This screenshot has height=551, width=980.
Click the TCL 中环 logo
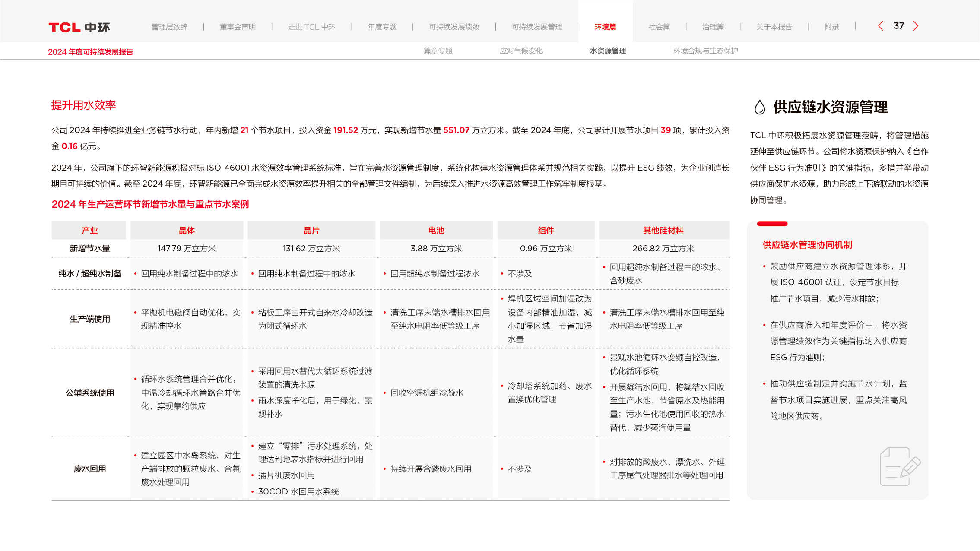(x=79, y=27)
